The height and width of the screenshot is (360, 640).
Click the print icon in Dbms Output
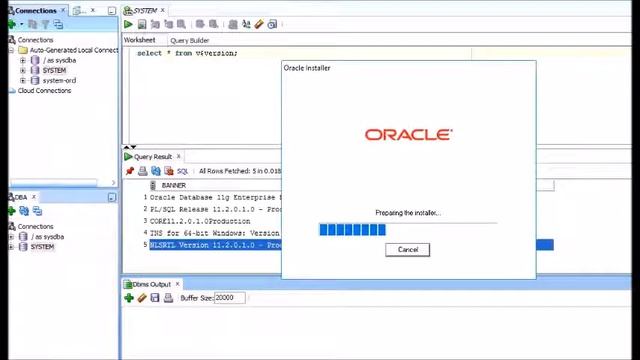(x=168, y=298)
